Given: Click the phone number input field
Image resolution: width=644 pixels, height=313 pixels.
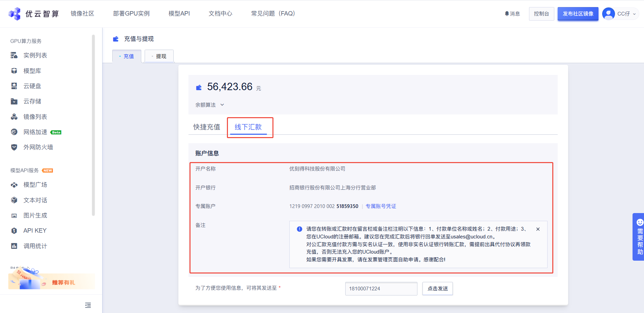Looking at the screenshot, I should pyautogui.click(x=381, y=289).
